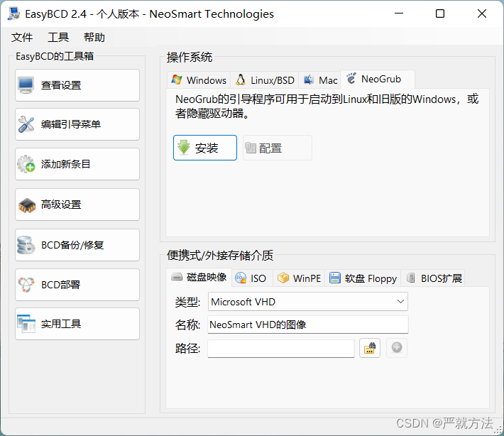Open 查看设置 via the monitor icon
The image size is (504, 436).
(x=26, y=85)
